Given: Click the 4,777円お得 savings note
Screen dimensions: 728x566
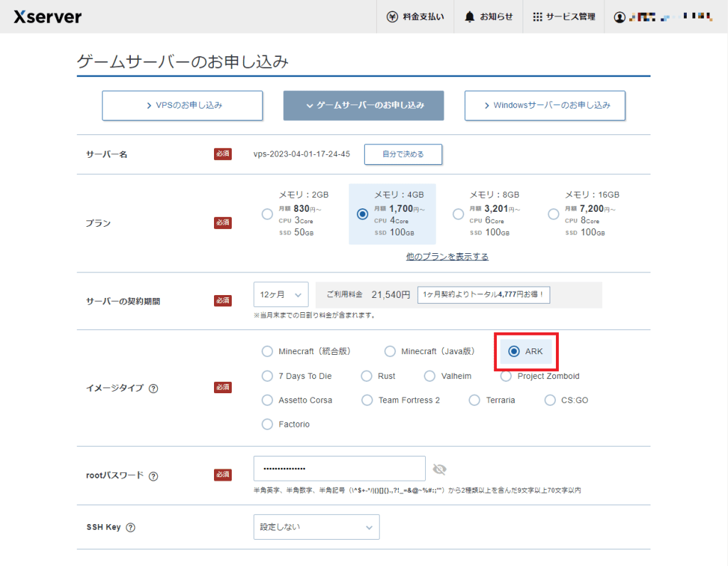Looking at the screenshot, I should (483, 295).
